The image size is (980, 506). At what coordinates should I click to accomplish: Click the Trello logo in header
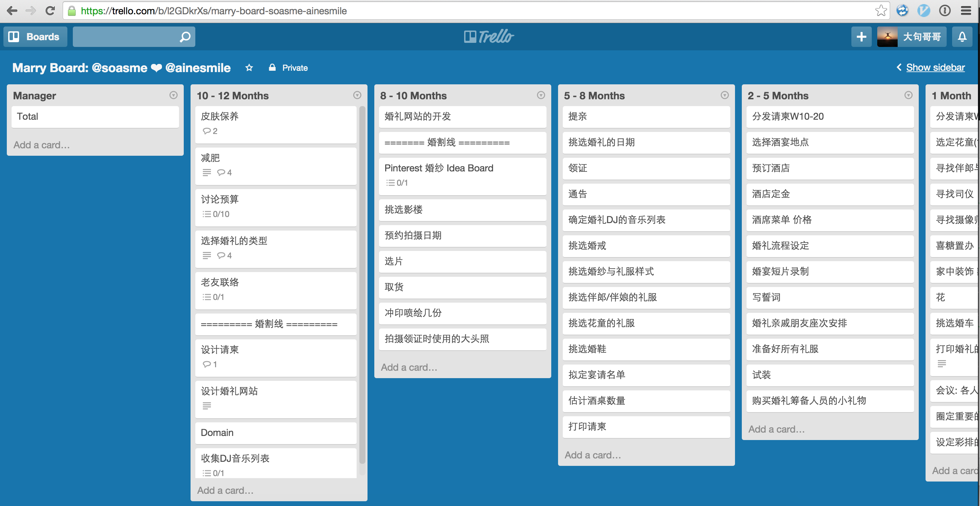[x=489, y=36]
